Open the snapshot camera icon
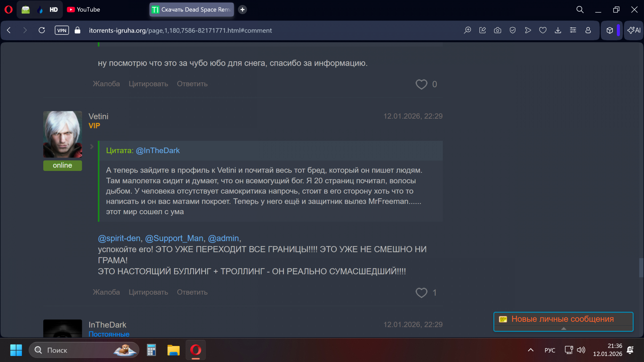Image resolution: width=644 pixels, height=362 pixels. (497, 31)
